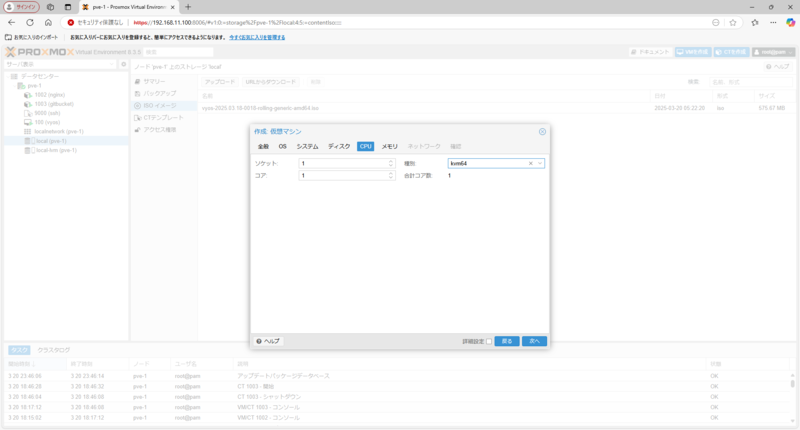Select the CPU wizard tab
The width and height of the screenshot is (800, 430).
(365, 146)
